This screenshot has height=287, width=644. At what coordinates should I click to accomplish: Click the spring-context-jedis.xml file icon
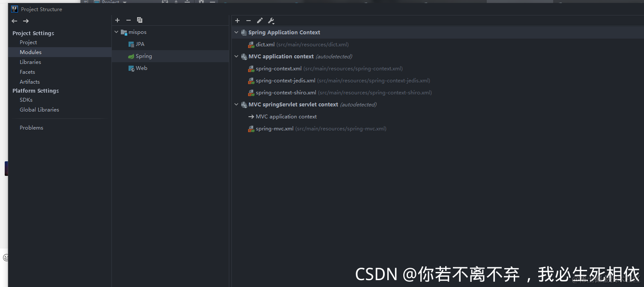[251, 81]
